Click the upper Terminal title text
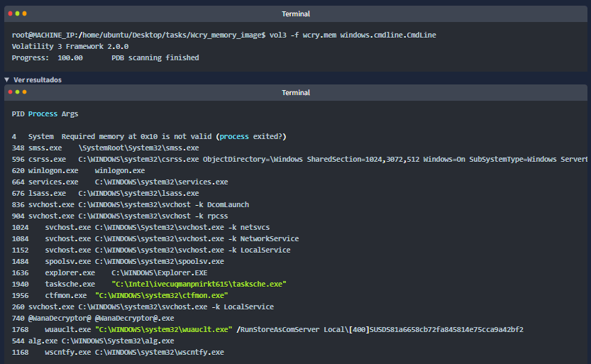The height and width of the screenshot is (364, 591). tap(296, 14)
